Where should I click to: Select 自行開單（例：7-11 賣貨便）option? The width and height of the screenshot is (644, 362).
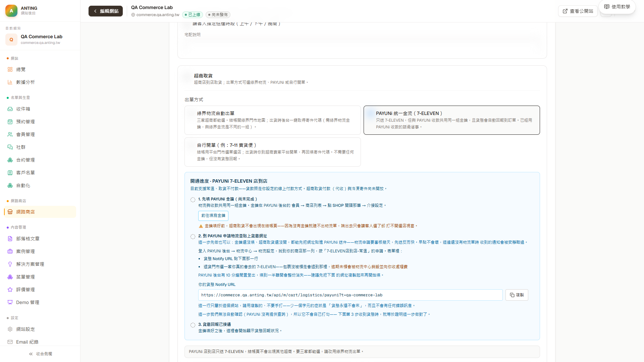click(x=273, y=152)
